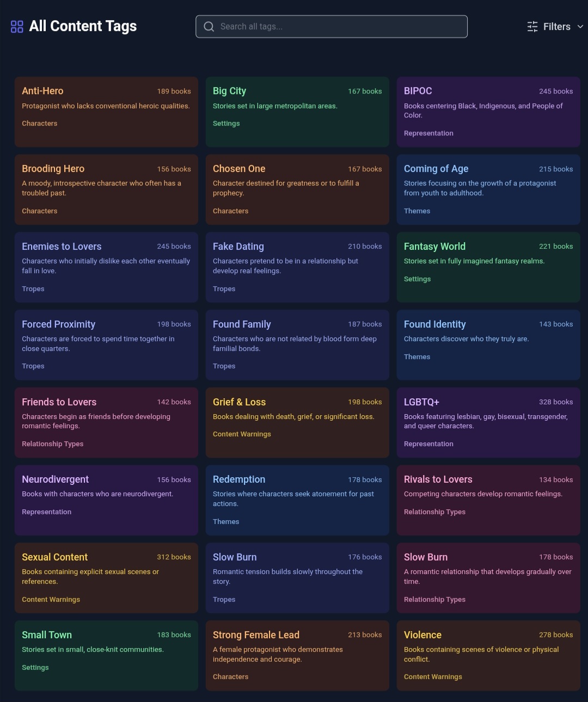Open the Sexual Content tag
The image size is (588, 702).
[106, 578]
